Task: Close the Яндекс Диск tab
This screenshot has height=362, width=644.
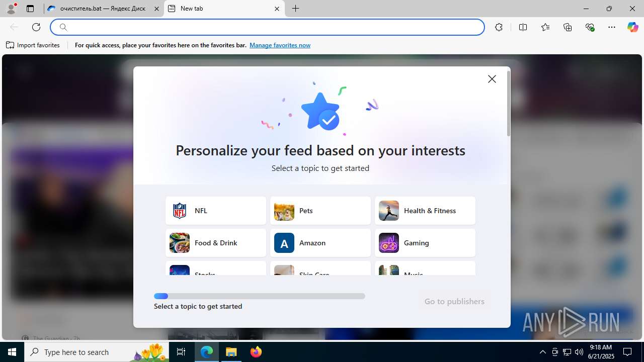Action: click(x=156, y=9)
